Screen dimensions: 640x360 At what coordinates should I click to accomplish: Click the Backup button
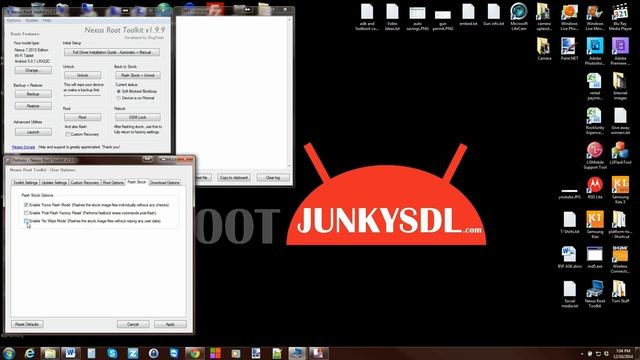click(33, 94)
